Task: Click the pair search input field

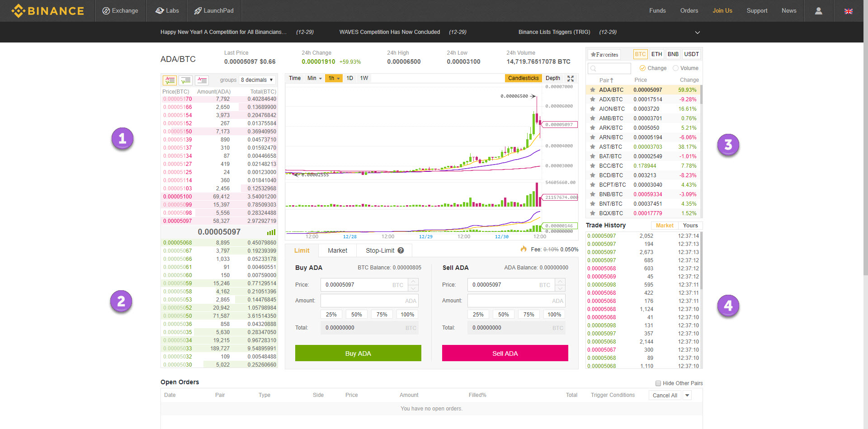Action: pyautogui.click(x=609, y=68)
